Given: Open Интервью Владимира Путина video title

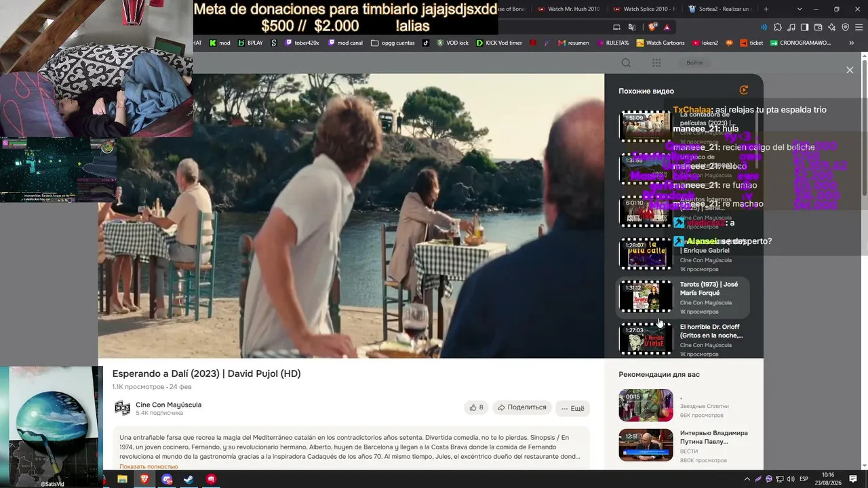Looking at the screenshot, I should click(714, 437).
